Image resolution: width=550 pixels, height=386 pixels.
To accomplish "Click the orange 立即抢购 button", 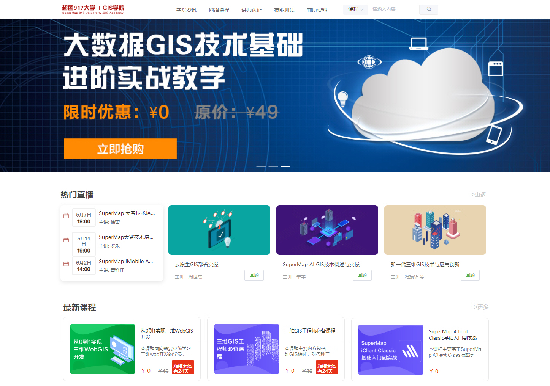I will (x=120, y=149).
